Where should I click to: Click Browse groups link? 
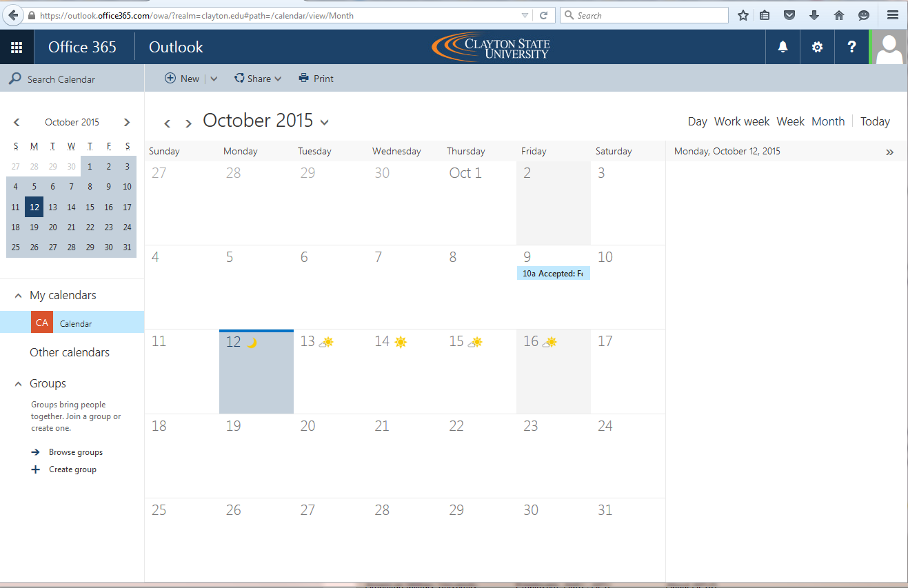click(76, 452)
